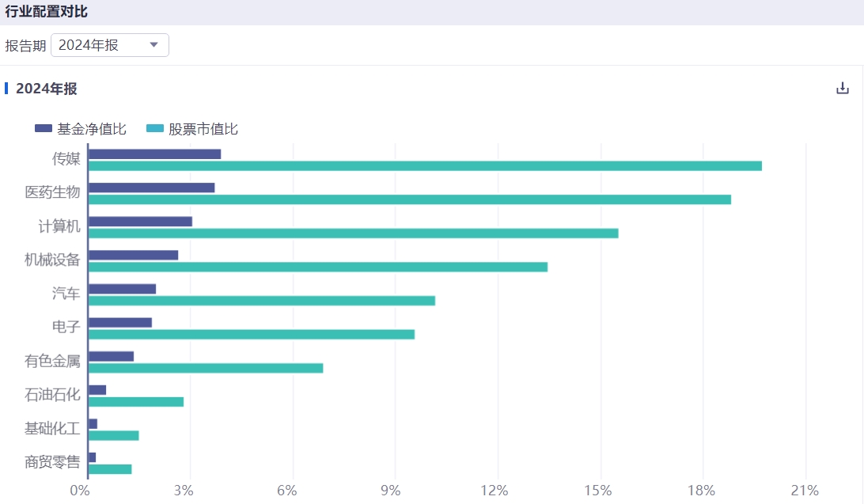The width and height of the screenshot is (864, 504).
Task: Select the 电子 股票市值比 bar
Action: [251, 334]
